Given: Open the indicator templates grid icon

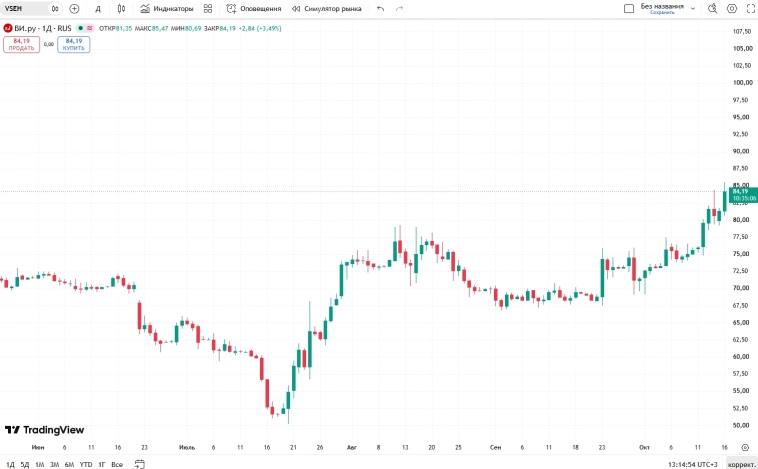Looking at the screenshot, I should (208, 8).
